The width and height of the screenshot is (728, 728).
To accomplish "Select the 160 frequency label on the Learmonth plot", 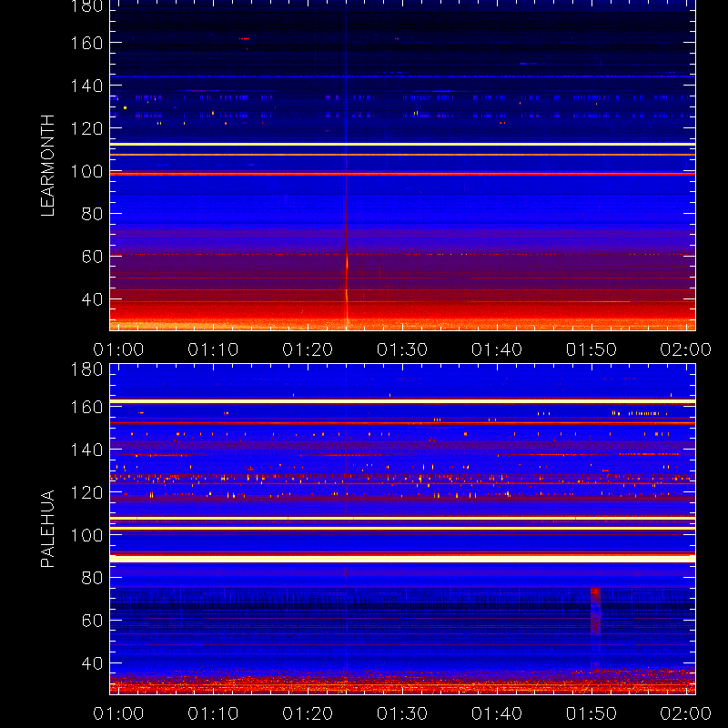I will click(86, 43).
